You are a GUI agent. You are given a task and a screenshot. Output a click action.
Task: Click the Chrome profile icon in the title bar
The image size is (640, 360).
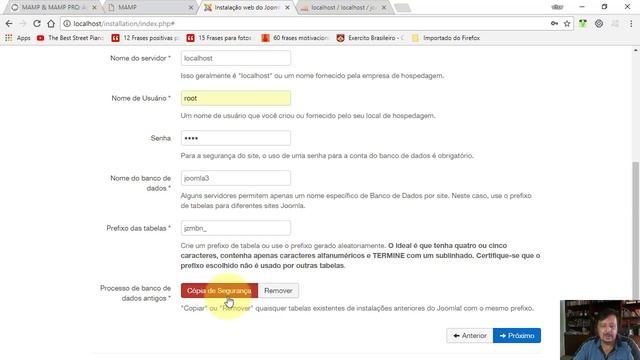[557, 7]
